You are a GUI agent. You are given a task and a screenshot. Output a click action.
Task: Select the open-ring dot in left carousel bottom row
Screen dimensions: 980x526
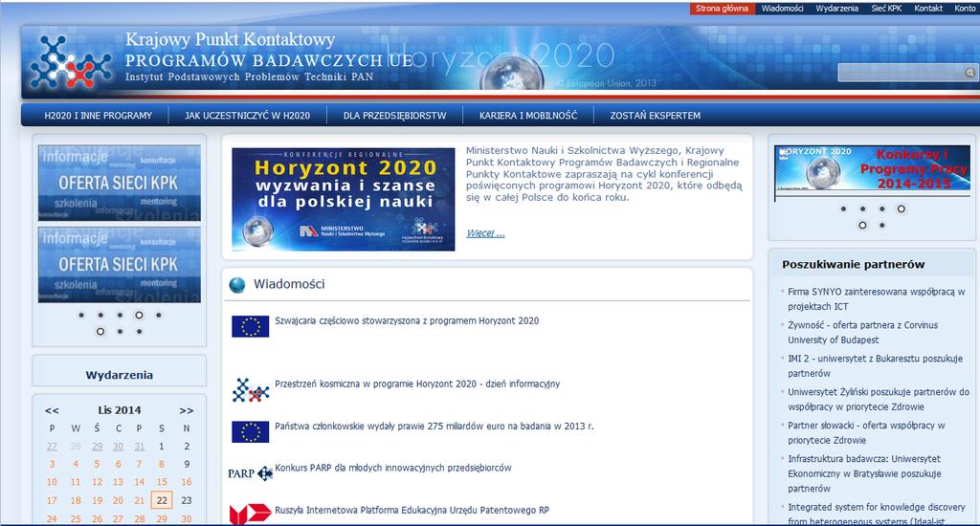(100, 332)
